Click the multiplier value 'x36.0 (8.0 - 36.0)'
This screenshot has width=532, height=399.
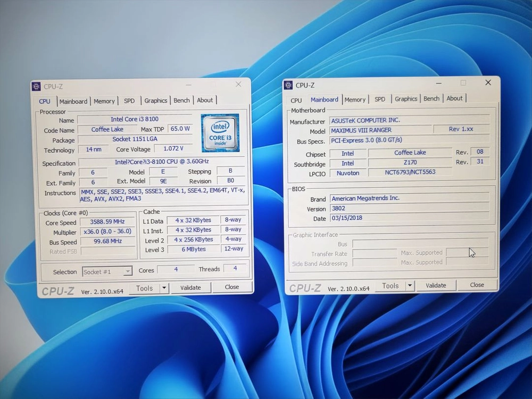pyautogui.click(x=107, y=231)
